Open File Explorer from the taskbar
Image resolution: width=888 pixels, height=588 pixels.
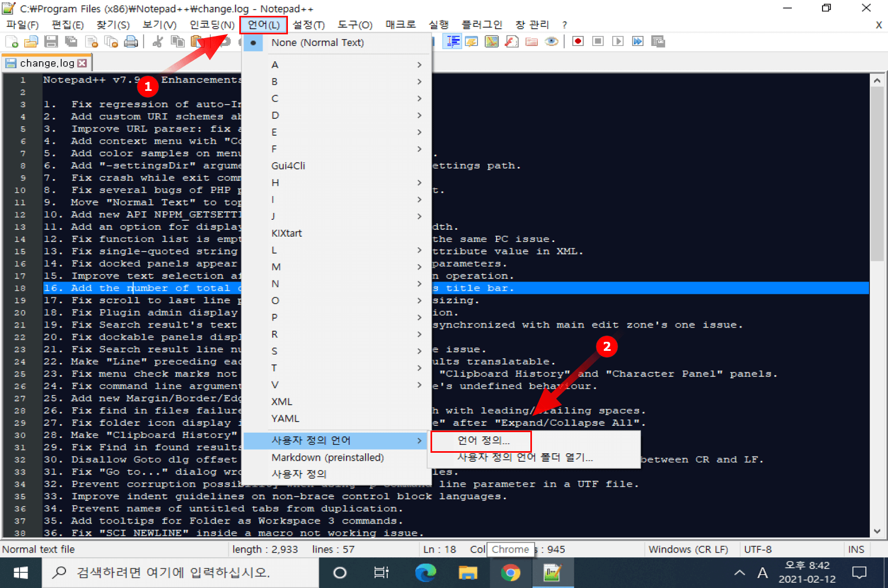pos(468,573)
